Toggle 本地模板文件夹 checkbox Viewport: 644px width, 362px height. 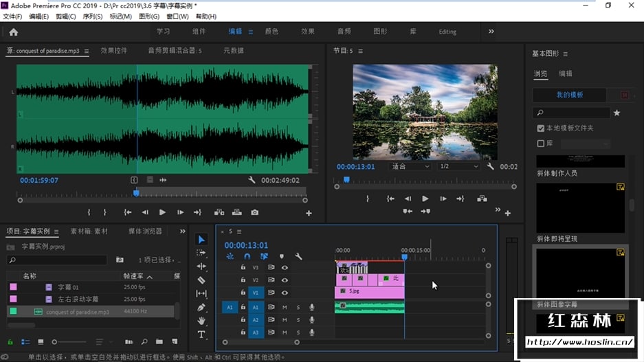pyautogui.click(x=540, y=128)
